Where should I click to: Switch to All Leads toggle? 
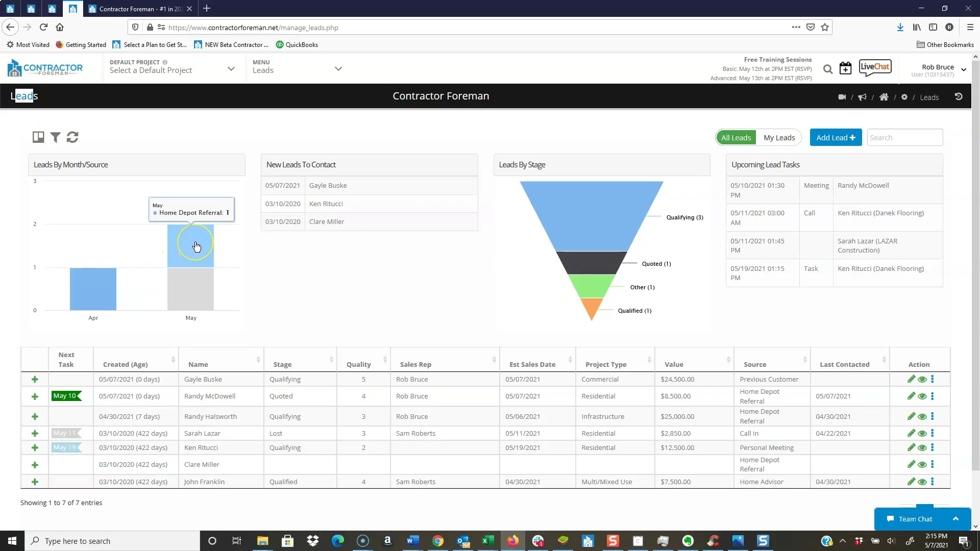(x=736, y=138)
